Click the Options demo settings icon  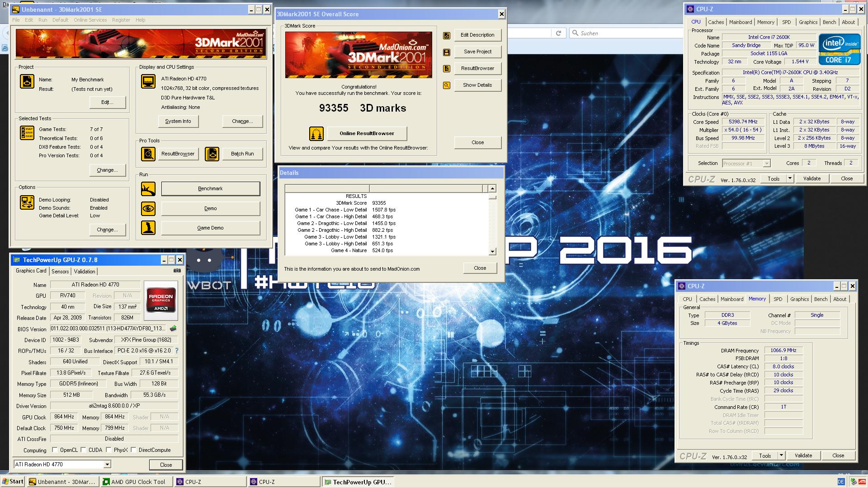[27, 202]
